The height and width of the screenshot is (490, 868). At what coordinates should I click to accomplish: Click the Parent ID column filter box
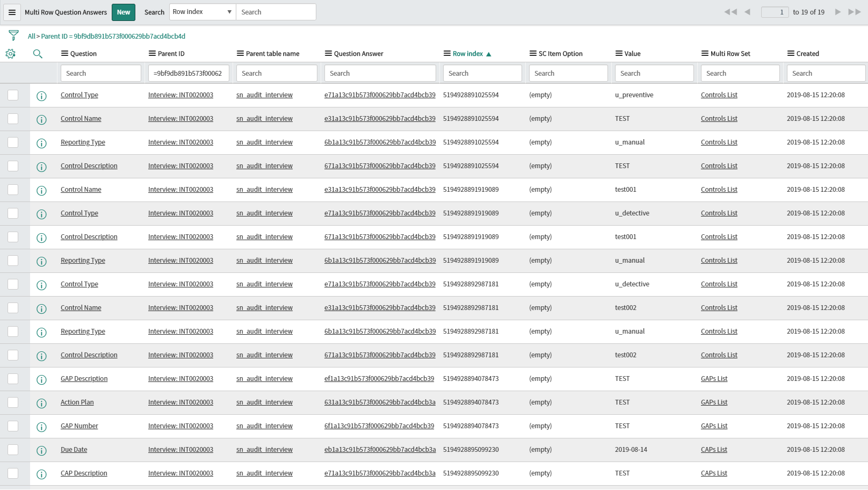point(189,73)
